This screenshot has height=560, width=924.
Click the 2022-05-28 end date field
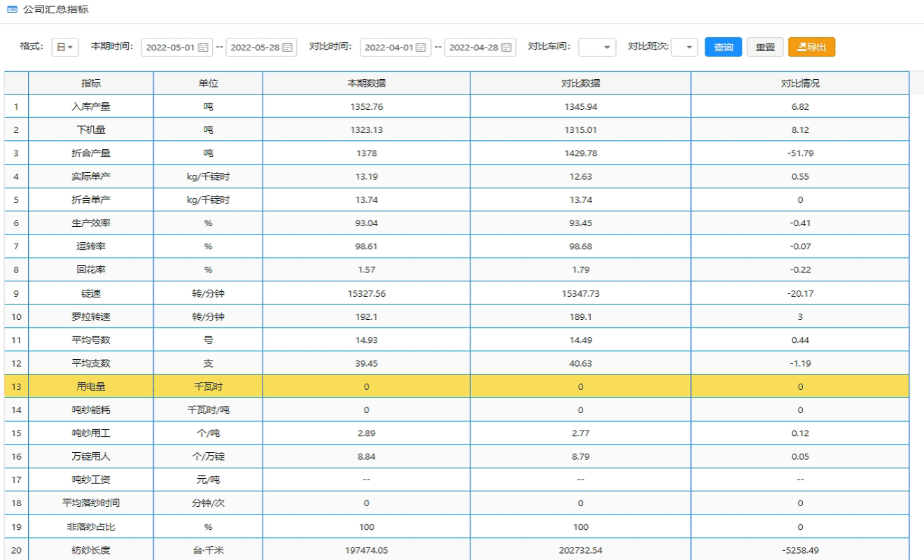(262, 48)
